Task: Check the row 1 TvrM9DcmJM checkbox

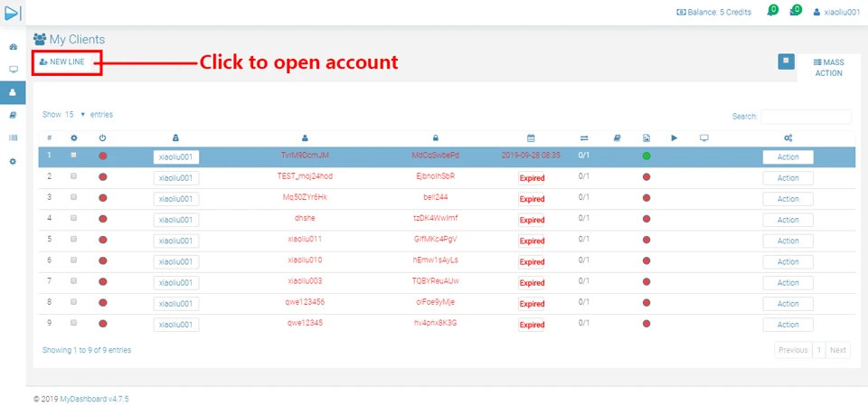Action: (73, 156)
